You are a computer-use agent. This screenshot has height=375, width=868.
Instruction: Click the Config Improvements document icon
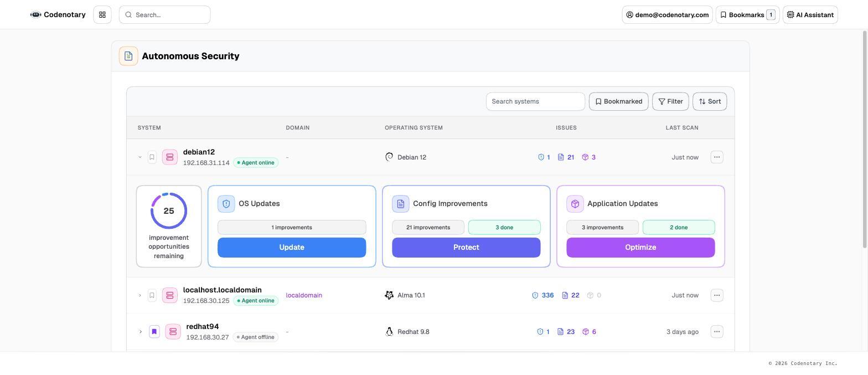coord(401,204)
